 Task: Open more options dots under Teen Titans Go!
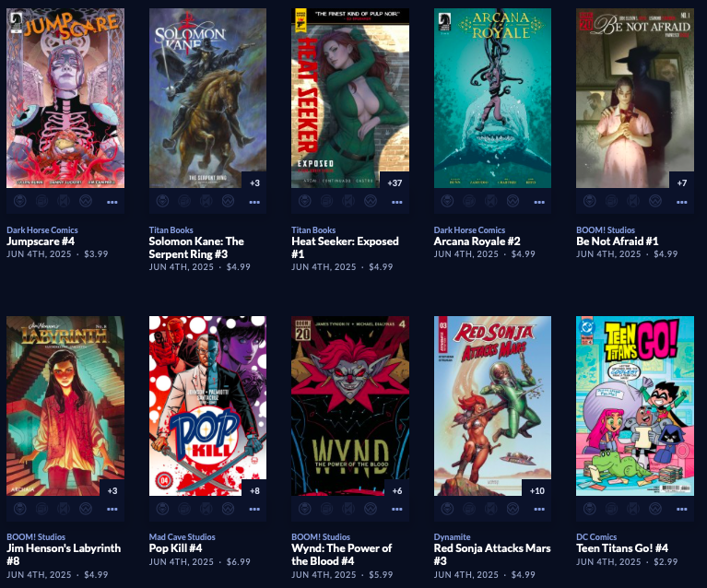coord(682,509)
